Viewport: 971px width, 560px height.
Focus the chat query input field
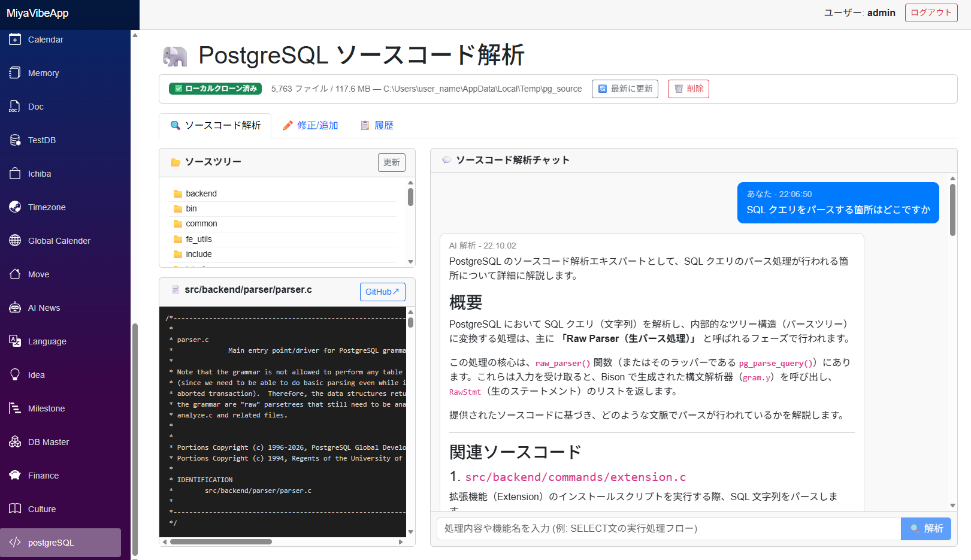coord(668,528)
